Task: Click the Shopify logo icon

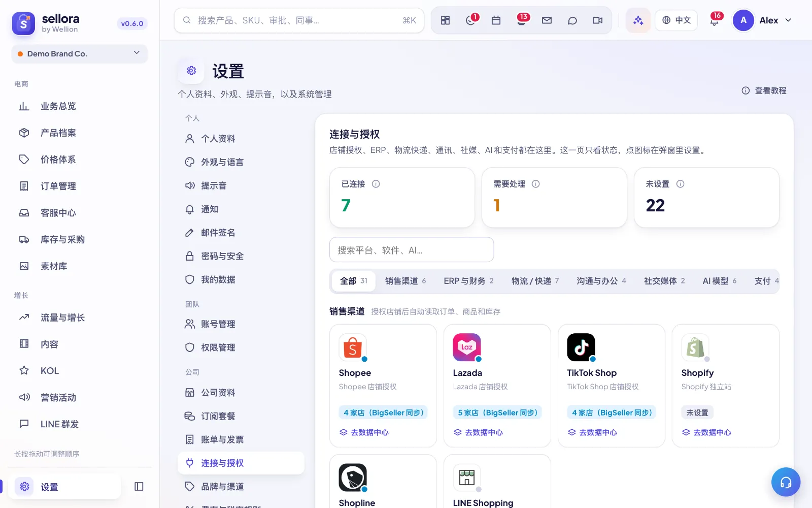Action: point(695,347)
